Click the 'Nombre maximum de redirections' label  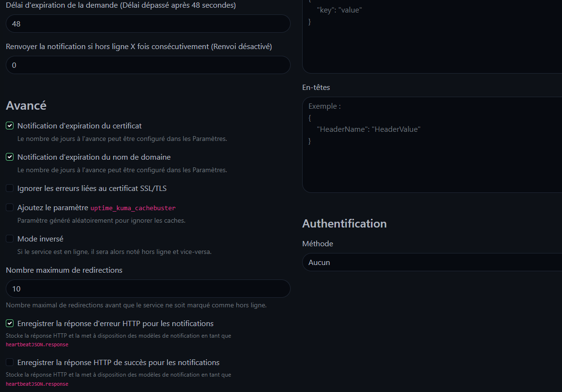[x=64, y=270]
